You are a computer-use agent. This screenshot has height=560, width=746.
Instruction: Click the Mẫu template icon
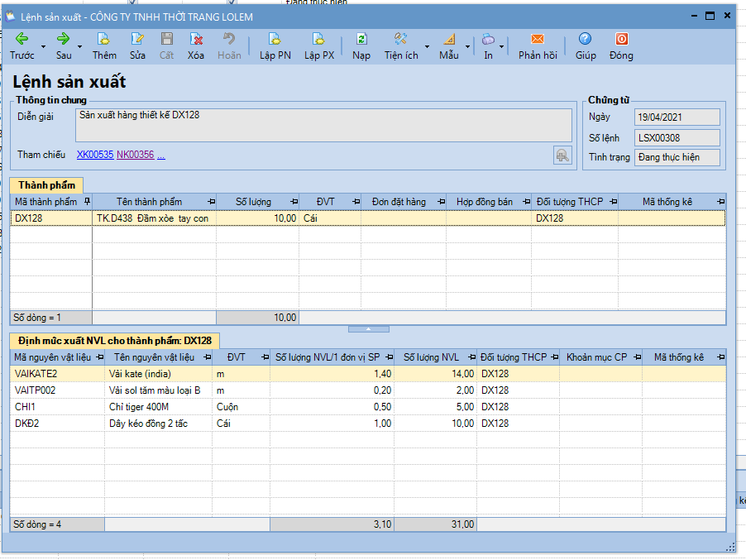[x=449, y=39]
